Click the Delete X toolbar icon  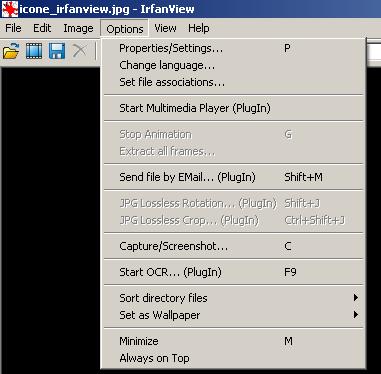click(79, 51)
